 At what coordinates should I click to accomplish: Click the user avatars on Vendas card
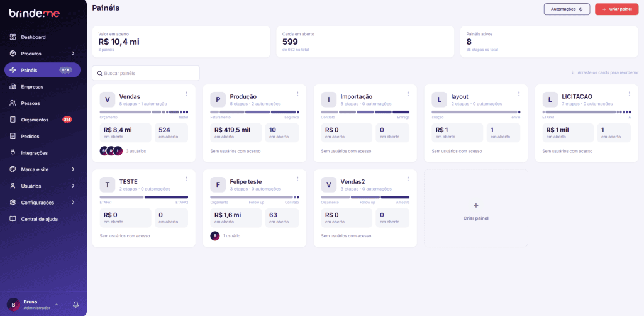tap(111, 151)
